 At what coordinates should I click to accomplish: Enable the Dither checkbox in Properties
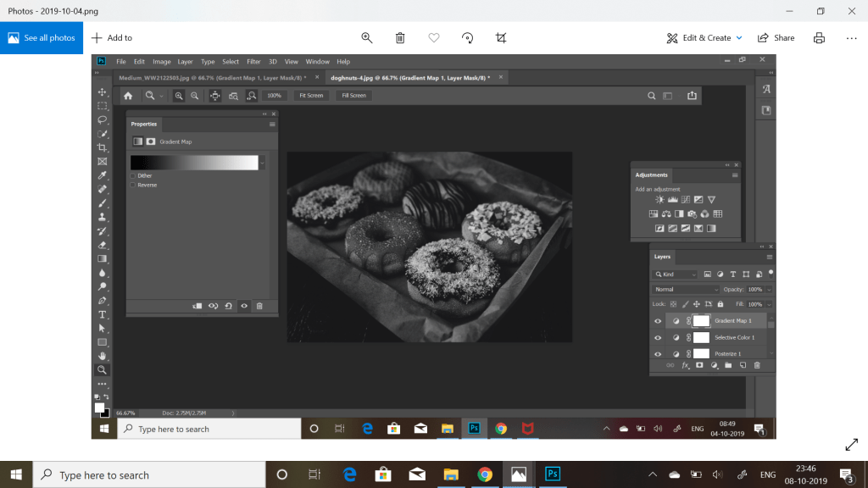[133, 175]
